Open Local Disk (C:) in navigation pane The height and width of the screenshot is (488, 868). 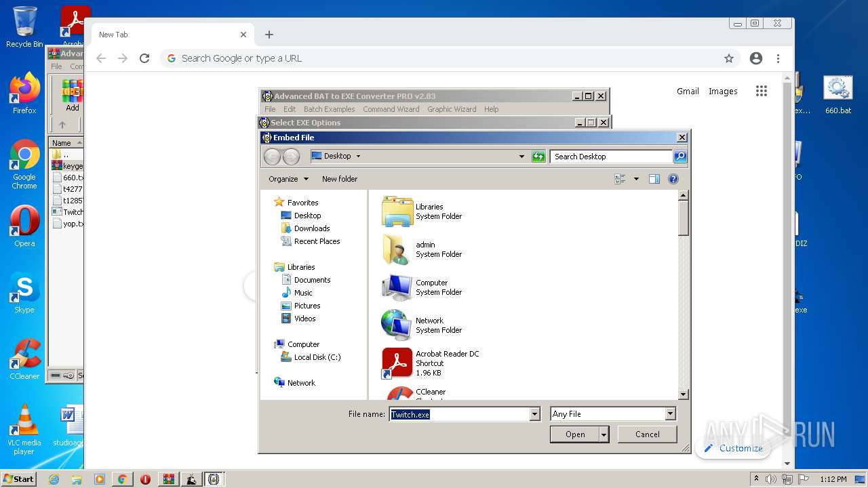pyautogui.click(x=317, y=357)
